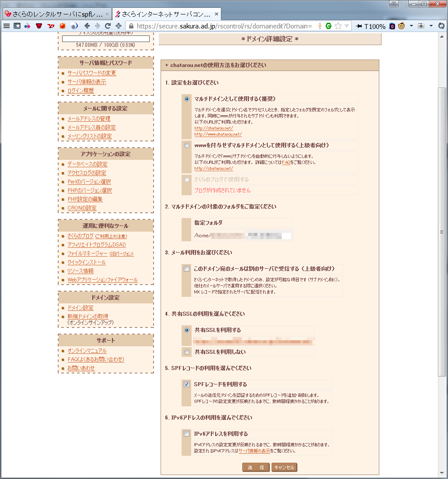Open メールアドレス毎の設定 link

click(x=91, y=127)
